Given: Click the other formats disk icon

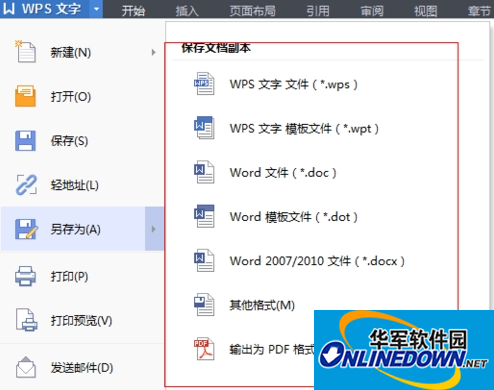Looking at the screenshot, I should [204, 304].
